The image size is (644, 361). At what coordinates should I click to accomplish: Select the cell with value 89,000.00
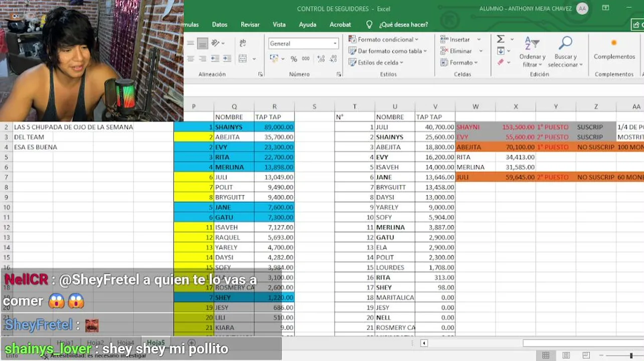tap(274, 127)
